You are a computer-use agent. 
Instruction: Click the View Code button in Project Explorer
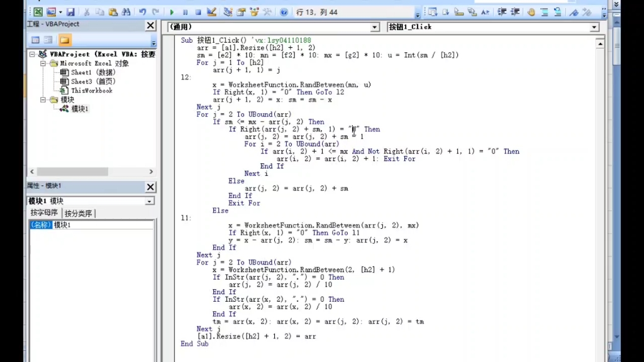(35, 40)
